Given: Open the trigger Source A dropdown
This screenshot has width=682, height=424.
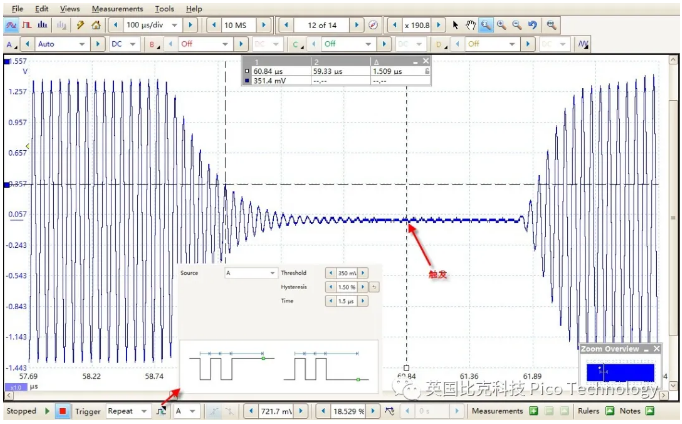Looking at the screenshot, I should 272,272.
